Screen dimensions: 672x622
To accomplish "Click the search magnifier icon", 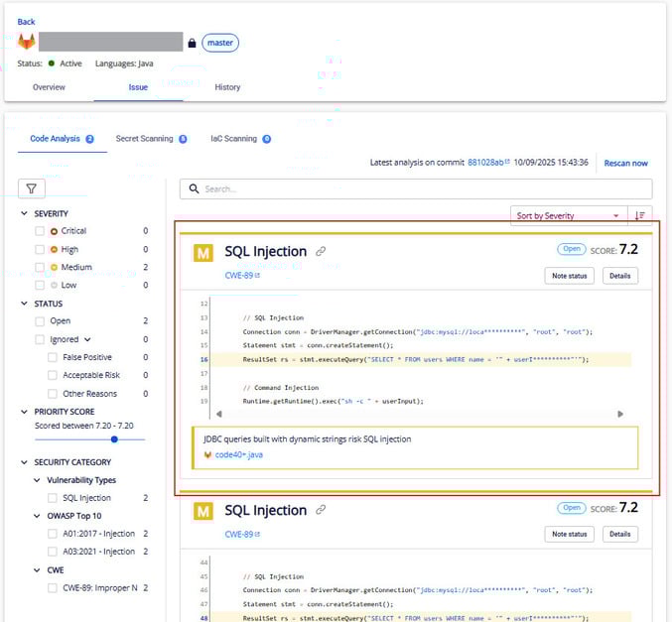I will tap(193, 188).
